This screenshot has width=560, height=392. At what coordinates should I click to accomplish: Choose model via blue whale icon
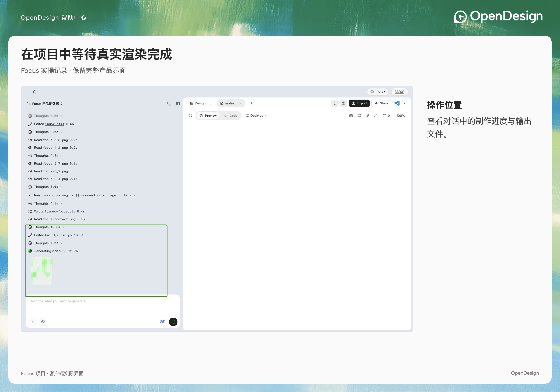[162, 322]
